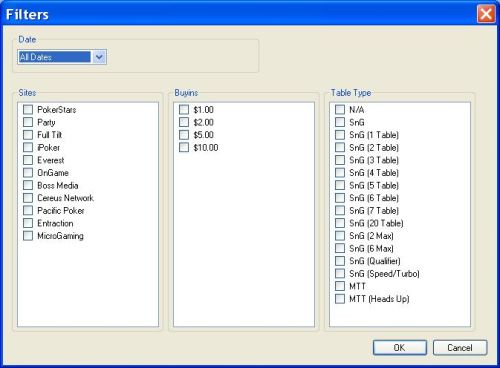
Task: Toggle the Entraction site checkbox
Action: click(28, 223)
